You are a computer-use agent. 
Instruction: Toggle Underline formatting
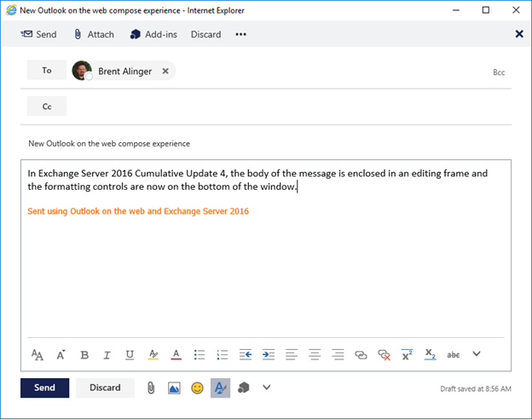click(x=130, y=355)
